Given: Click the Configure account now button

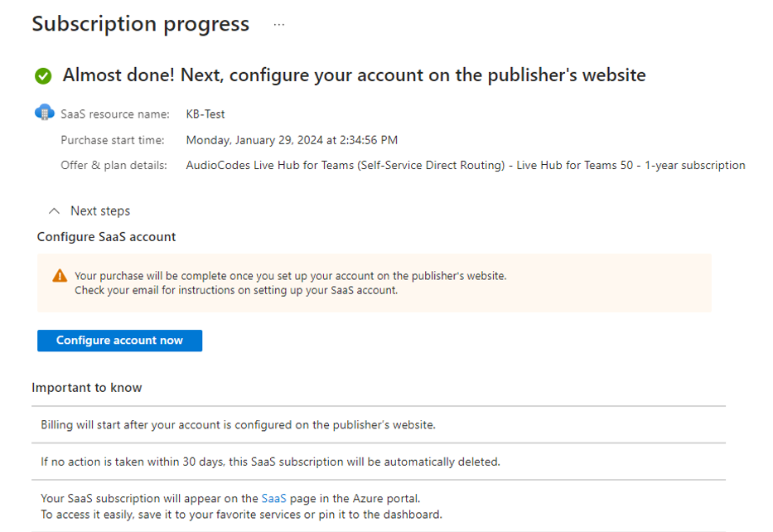Looking at the screenshot, I should coord(120,341).
